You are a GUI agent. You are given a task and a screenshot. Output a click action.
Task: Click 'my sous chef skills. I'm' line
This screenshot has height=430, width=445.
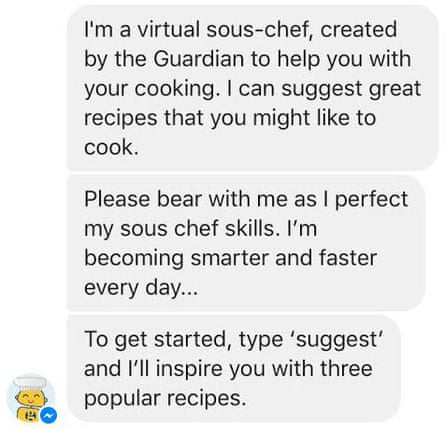pyautogui.click(x=200, y=230)
